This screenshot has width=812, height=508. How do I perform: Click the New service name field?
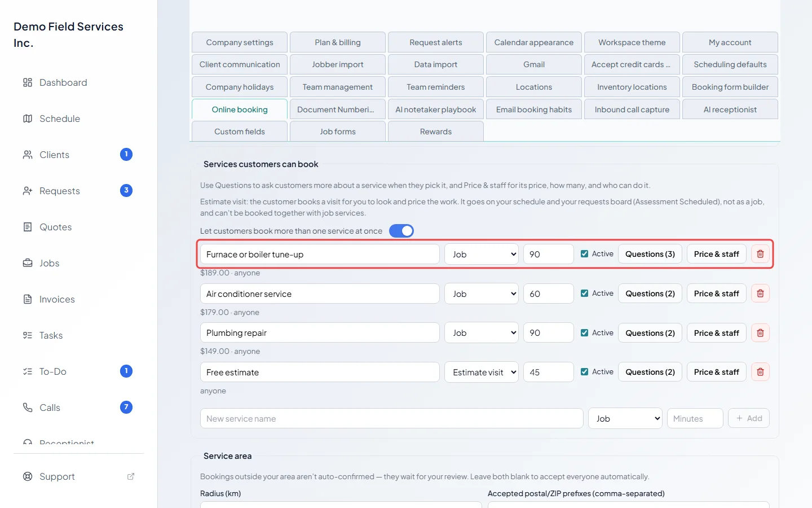(x=392, y=418)
